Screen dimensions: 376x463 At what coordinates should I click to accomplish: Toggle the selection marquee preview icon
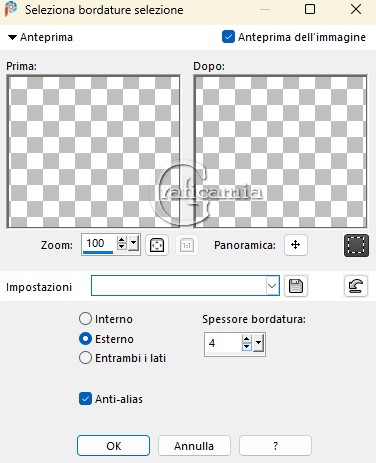(356, 245)
